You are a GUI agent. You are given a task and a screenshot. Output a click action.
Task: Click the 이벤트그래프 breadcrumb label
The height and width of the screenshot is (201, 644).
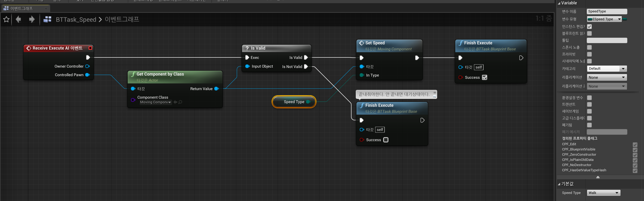click(x=122, y=19)
